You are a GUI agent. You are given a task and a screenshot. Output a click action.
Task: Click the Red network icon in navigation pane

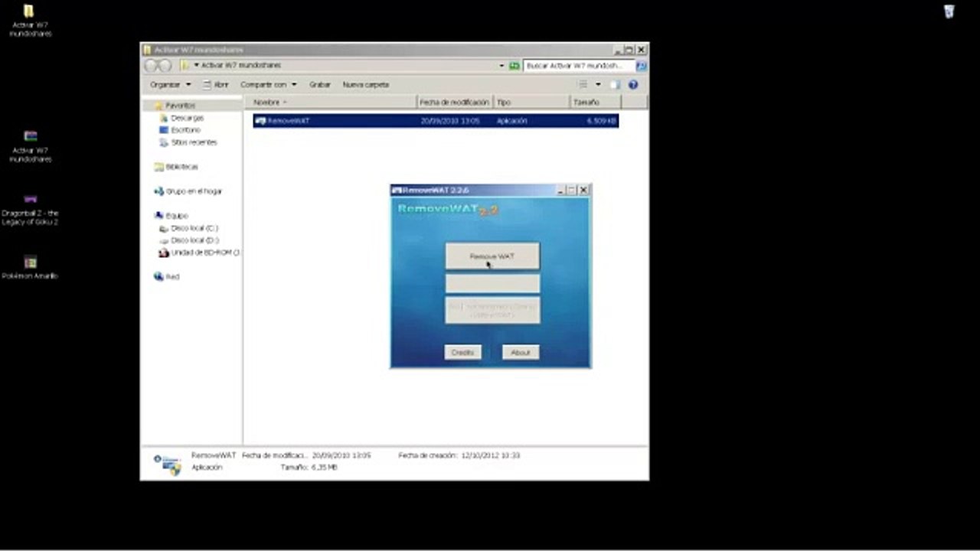159,277
